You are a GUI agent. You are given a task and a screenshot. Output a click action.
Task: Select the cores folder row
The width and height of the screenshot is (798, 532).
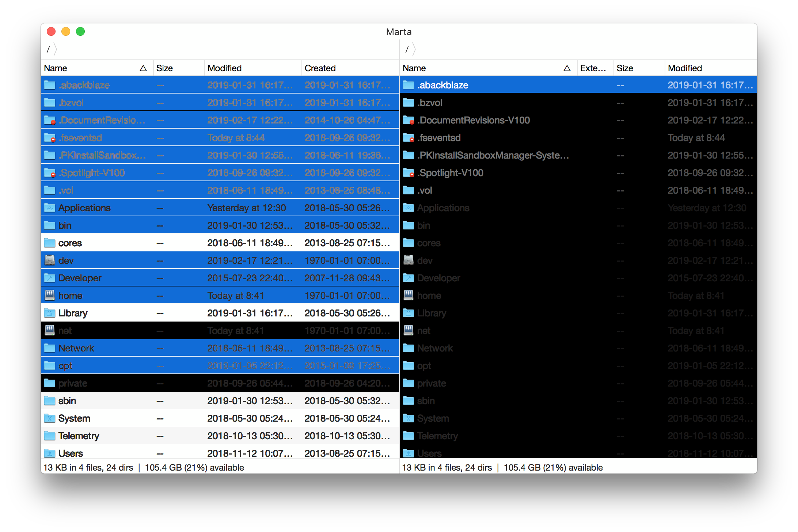point(146,243)
